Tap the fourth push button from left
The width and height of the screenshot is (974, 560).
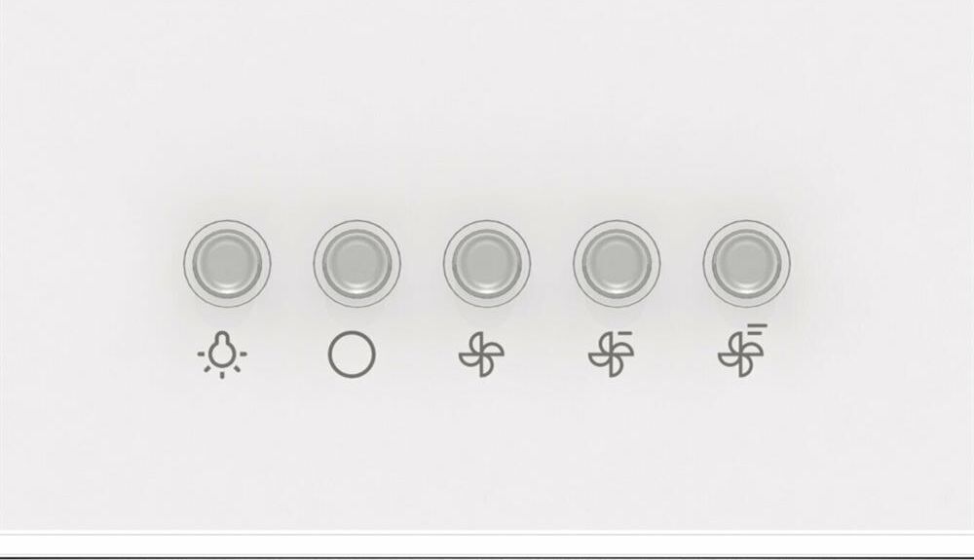[x=617, y=264]
